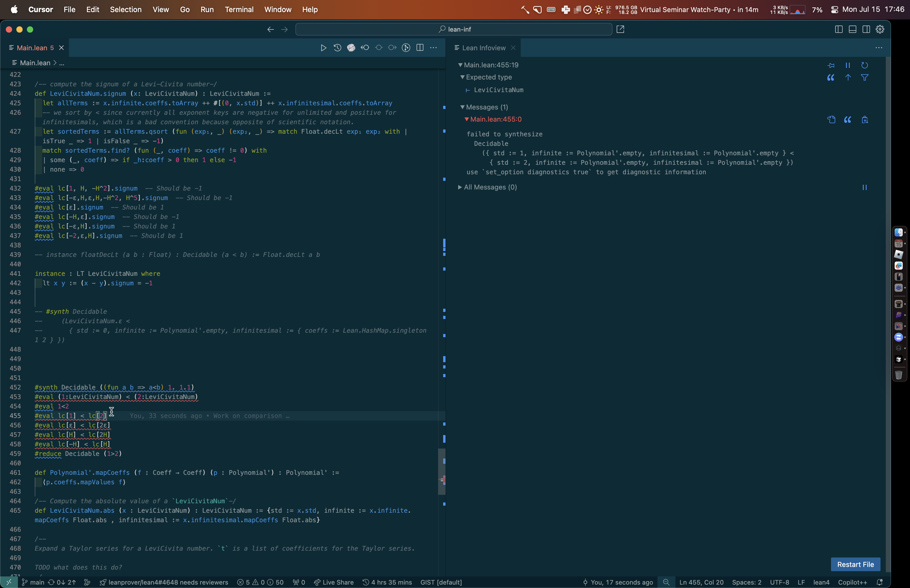This screenshot has height=588, width=910.
Task: Open leanprover/lean4#4648 needs reviewers item
Action: (164, 582)
